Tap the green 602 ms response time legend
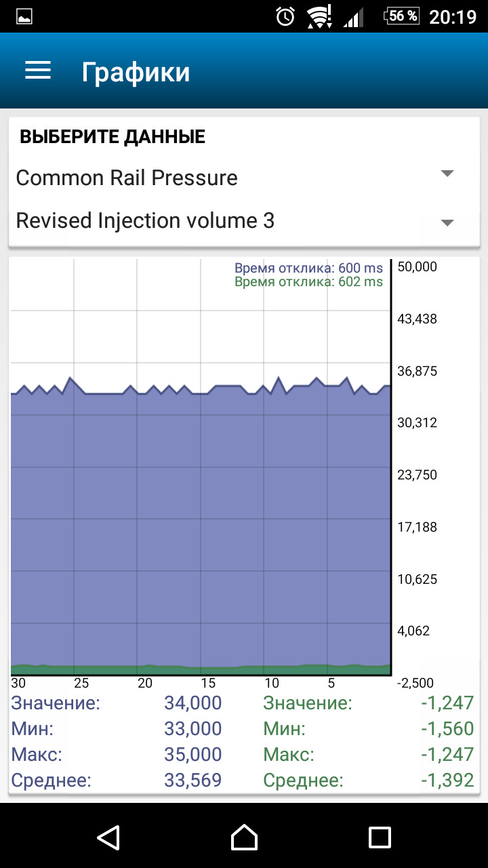The image size is (488, 868). (308, 282)
